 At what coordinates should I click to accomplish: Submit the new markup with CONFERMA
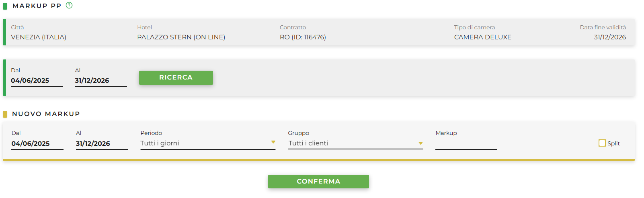[x=318, y=182]
